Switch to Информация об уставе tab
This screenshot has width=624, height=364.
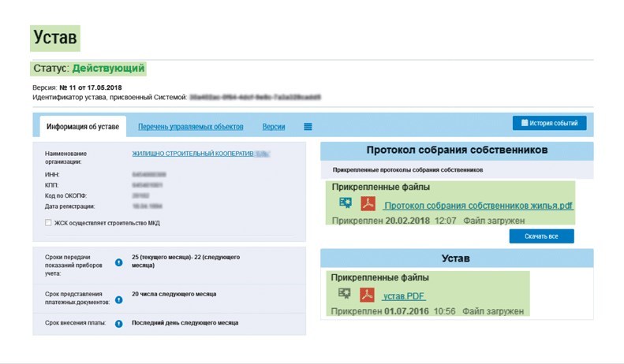coord(83,127)
